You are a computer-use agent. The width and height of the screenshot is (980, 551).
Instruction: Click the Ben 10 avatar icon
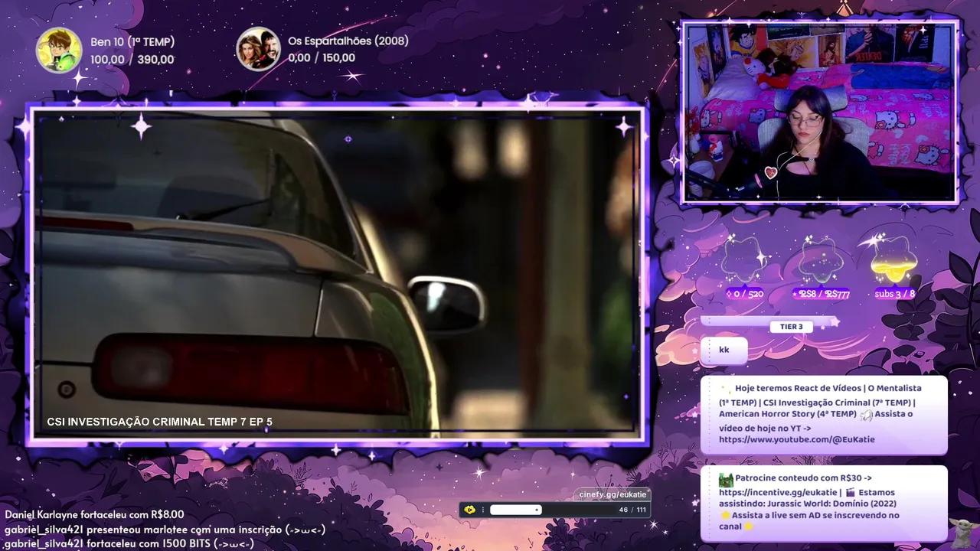(x=59, y=50)
